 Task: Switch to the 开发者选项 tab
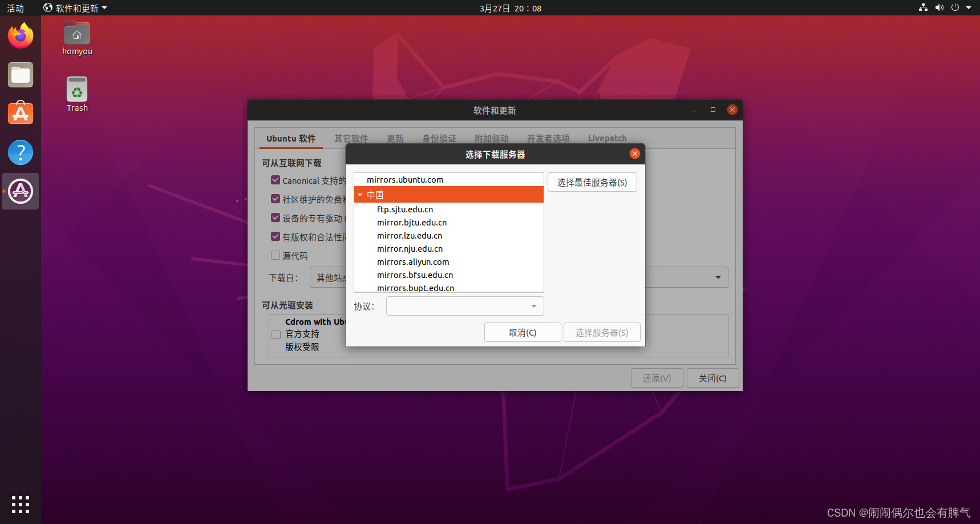click(x=548, y=138)
